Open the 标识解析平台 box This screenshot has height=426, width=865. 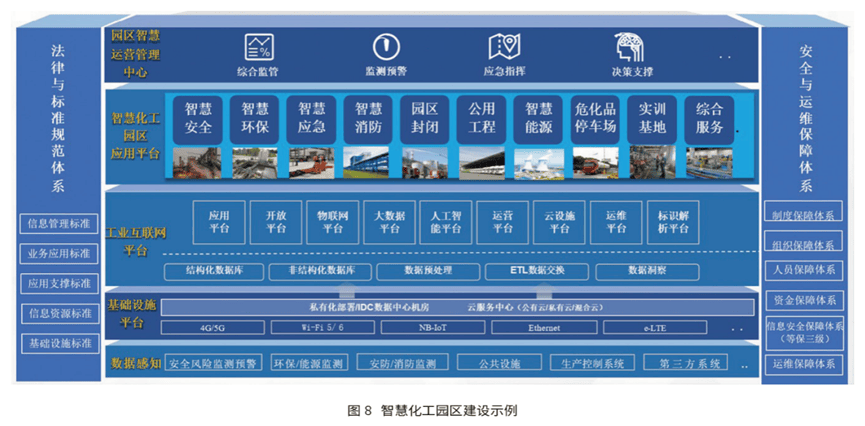coord(670,222)
